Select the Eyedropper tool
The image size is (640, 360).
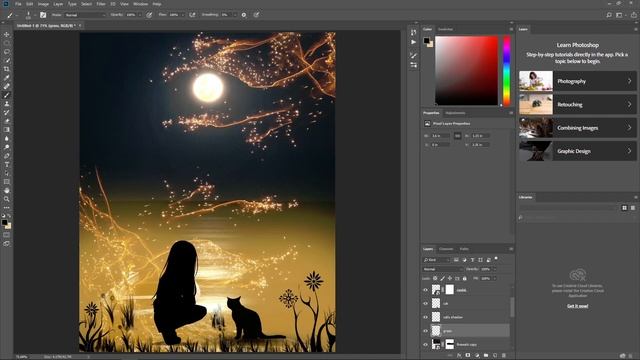(x=7, y=78)
